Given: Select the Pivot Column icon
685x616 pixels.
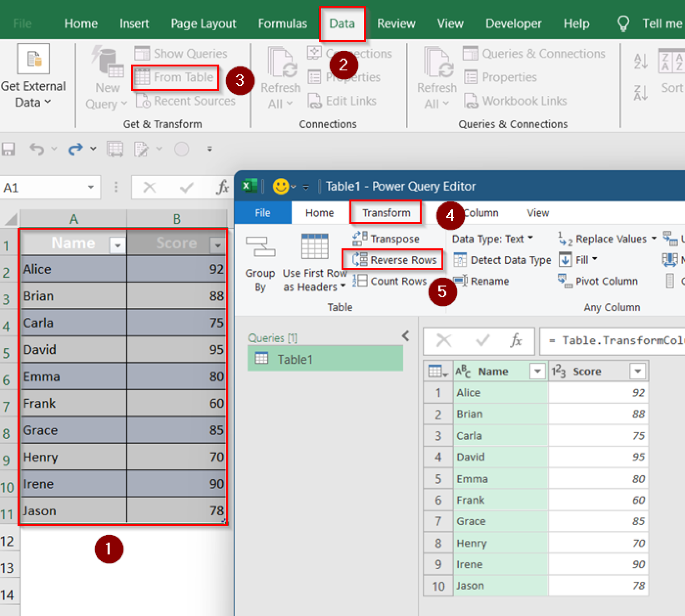Looking at the screenshot, I should (599, 281).
